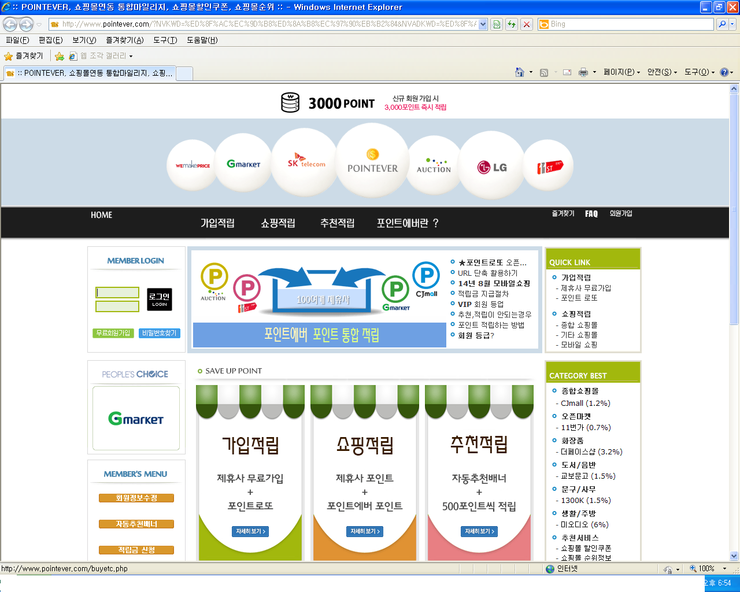Click the browser Back arrow button
This screenshot has height=592, width=740.
tap(10, 24)
